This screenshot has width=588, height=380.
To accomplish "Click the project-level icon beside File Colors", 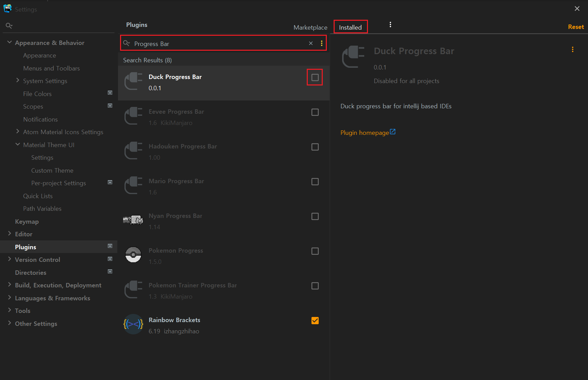I will 110,93.
